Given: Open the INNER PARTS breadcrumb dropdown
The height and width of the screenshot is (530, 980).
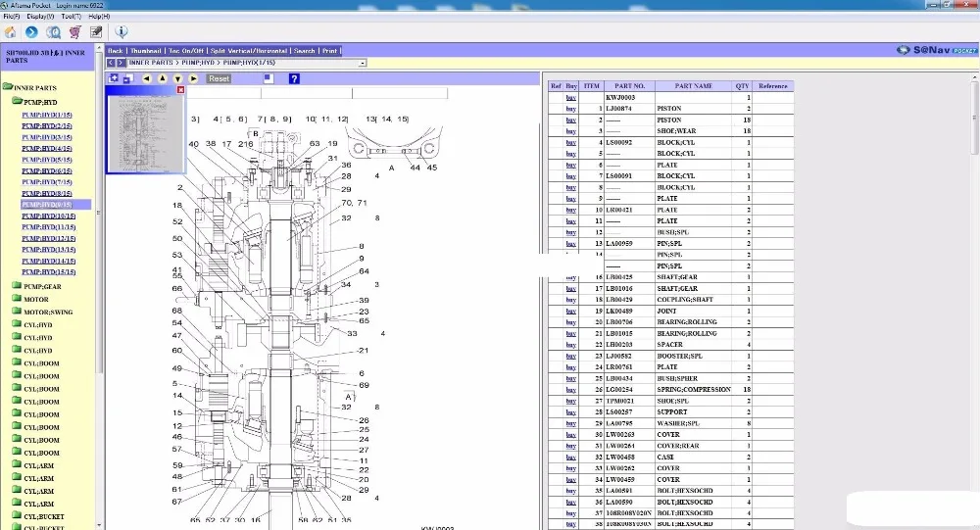Looking at the screenshot, I should pos(363,63).
